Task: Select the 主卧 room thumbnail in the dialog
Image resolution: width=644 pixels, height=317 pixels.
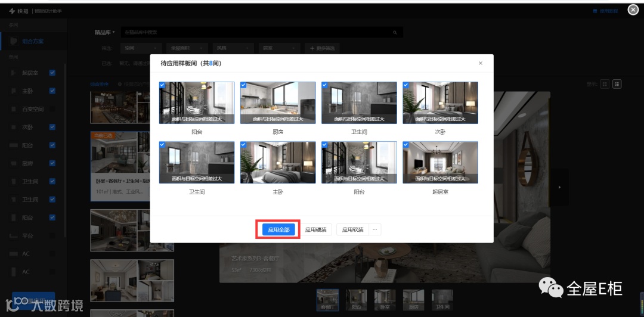Action: (x=278, y=163)
